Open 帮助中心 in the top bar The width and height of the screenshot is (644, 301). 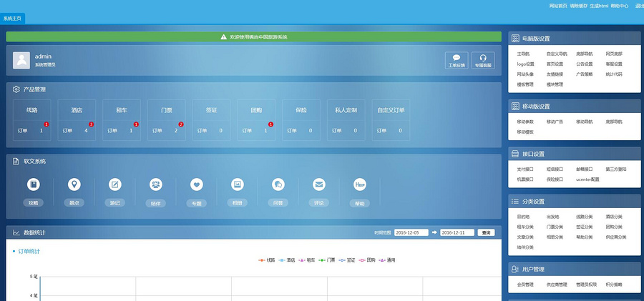tap(620, 6)
